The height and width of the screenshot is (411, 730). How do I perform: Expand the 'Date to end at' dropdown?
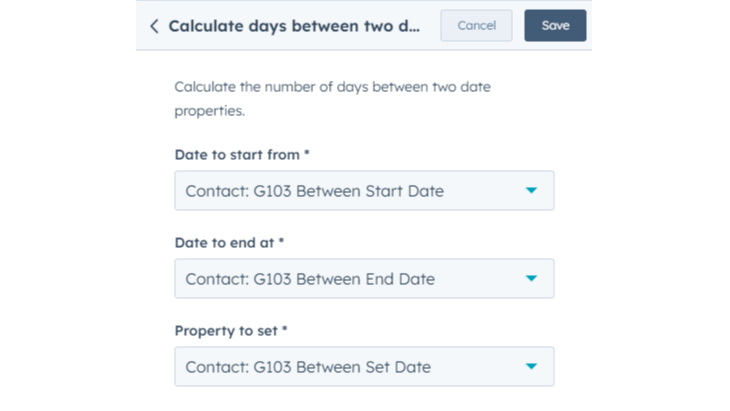(364, 279)
